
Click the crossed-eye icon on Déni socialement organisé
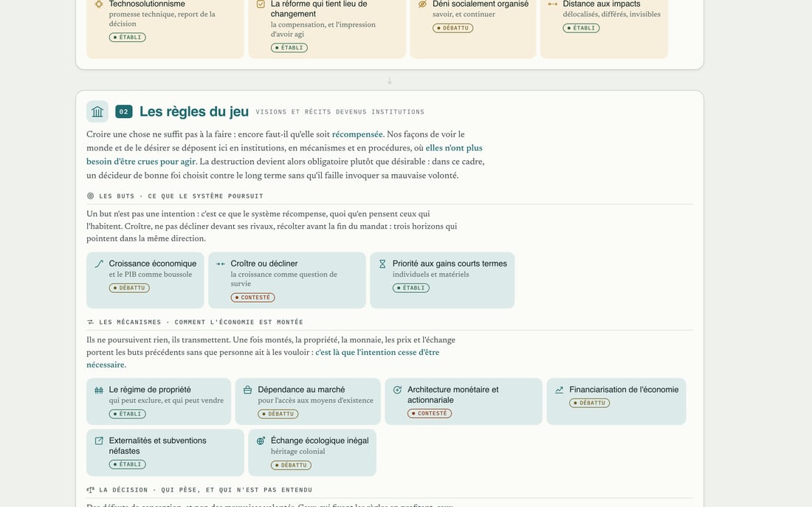[x=422, y=4]
